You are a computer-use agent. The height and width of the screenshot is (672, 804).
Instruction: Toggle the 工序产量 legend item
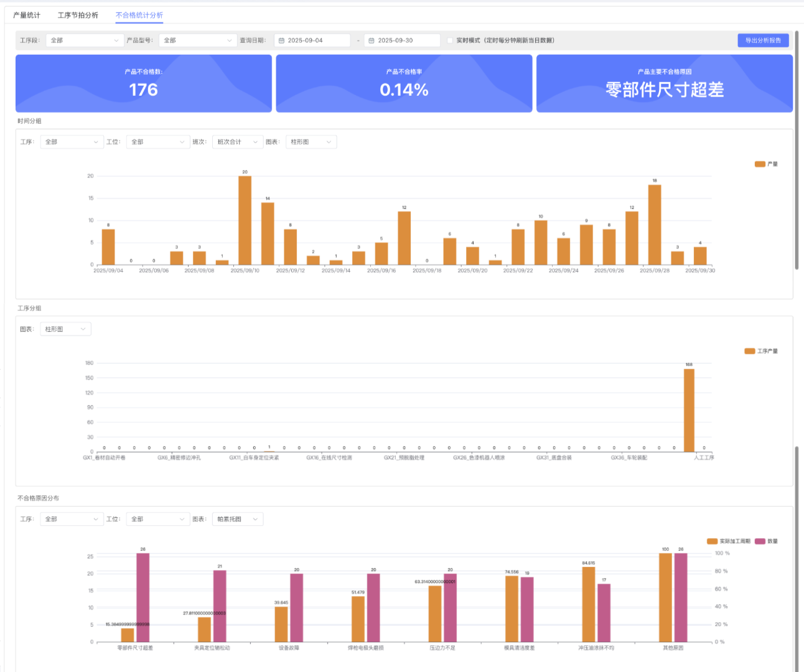[x=761, y=352]
